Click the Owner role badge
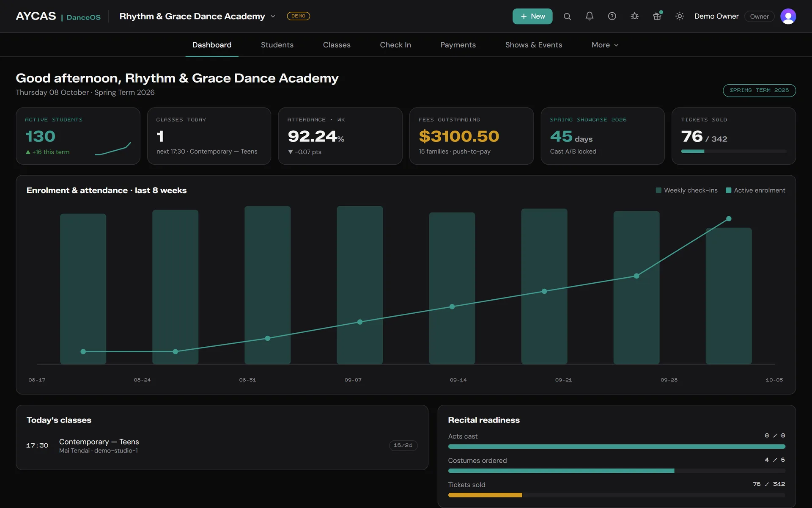 (x=759, y=17)
